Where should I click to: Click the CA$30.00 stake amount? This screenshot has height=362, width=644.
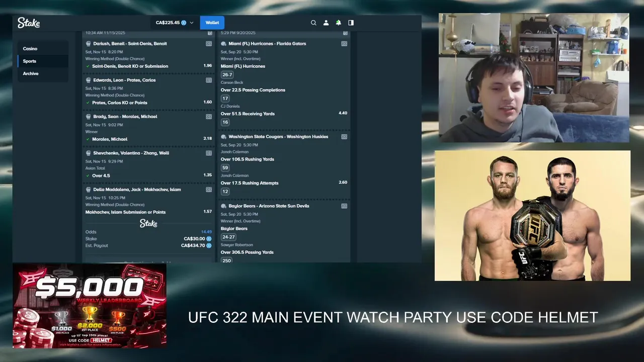tap(194, 239)
